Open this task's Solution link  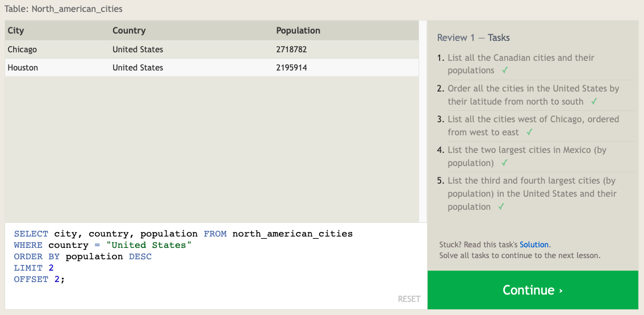coord(534,244)
